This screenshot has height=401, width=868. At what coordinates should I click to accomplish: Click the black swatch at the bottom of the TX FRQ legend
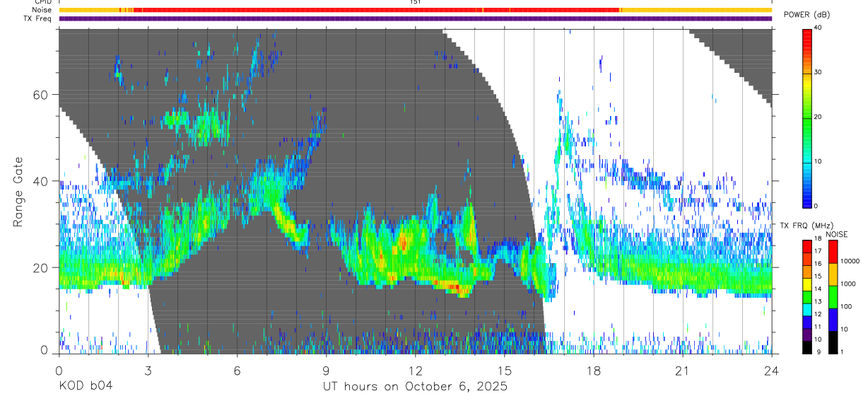click(807, 347)
